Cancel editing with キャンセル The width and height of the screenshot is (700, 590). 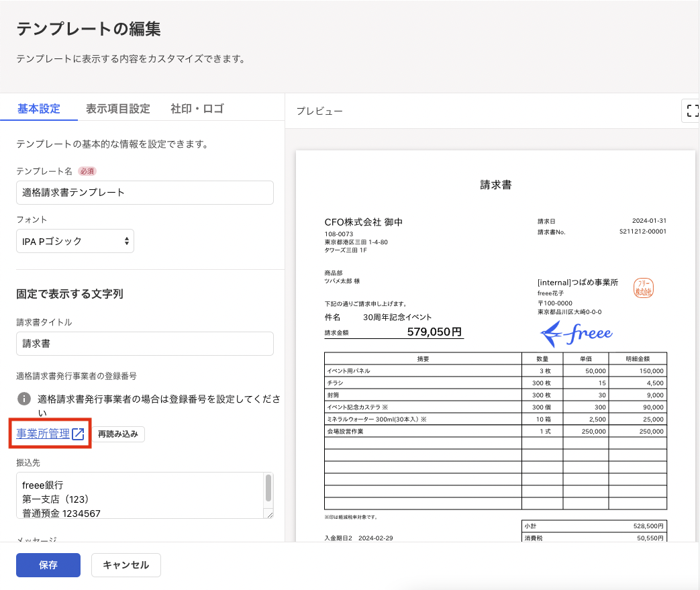[126, 565]
